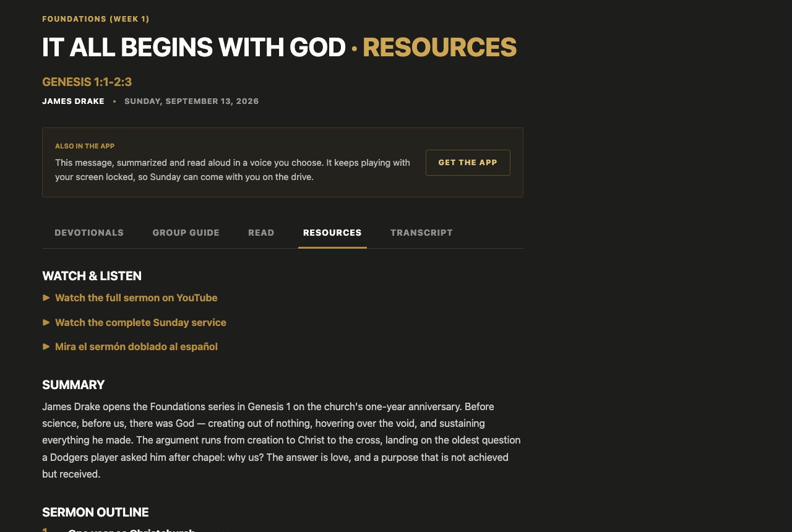Open Mira el sermón doblado al español
792x532 pixels.
(136, 346)
